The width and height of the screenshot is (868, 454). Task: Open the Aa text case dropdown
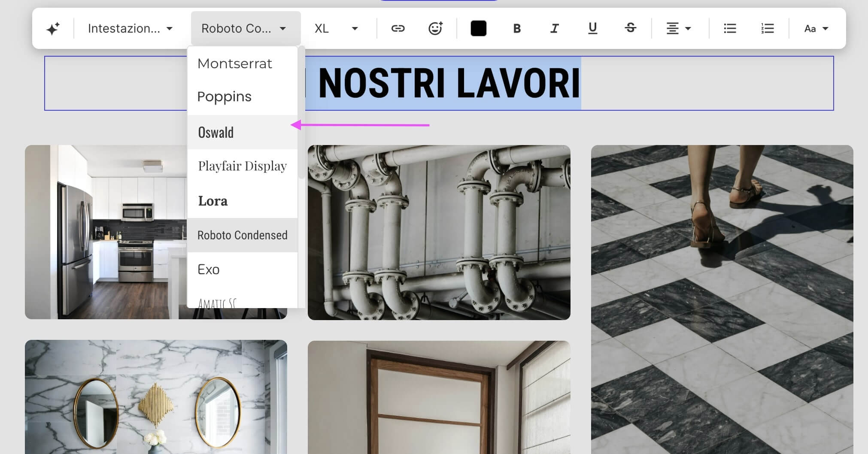click(x=815, y=28)
